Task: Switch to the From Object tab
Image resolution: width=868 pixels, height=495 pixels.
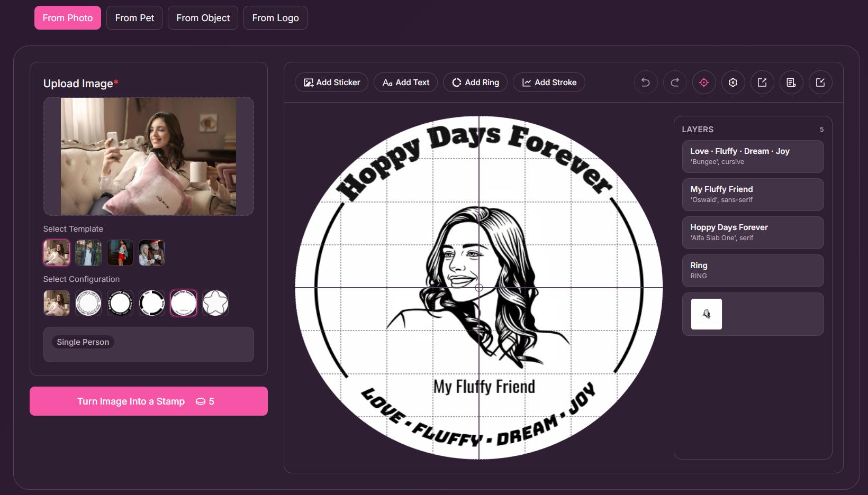Action: pyautogui.click(x=203, y=18)
